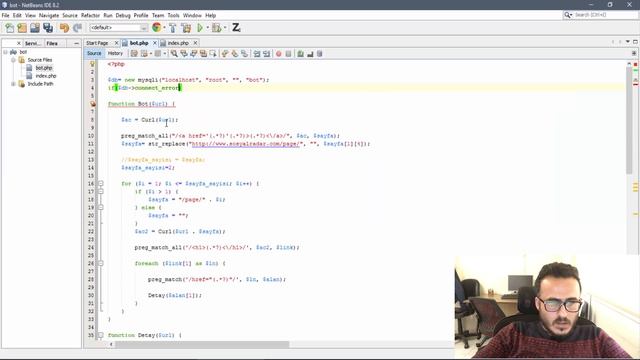The height and width of the screenshot is (360, 640).
Task: Switch editor to Source view
Action: (x=94, y=53)
